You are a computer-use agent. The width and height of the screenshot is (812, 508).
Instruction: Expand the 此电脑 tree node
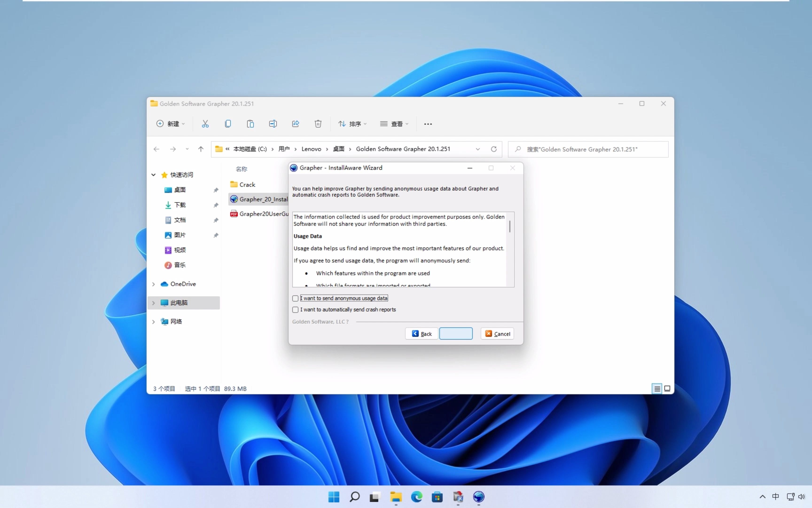click(x=153, y=303)
